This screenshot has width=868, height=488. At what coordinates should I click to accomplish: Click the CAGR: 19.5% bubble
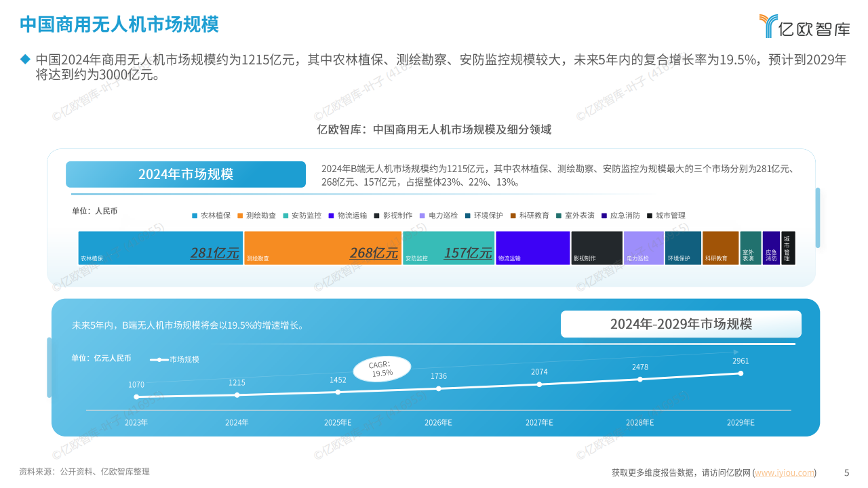382,369
